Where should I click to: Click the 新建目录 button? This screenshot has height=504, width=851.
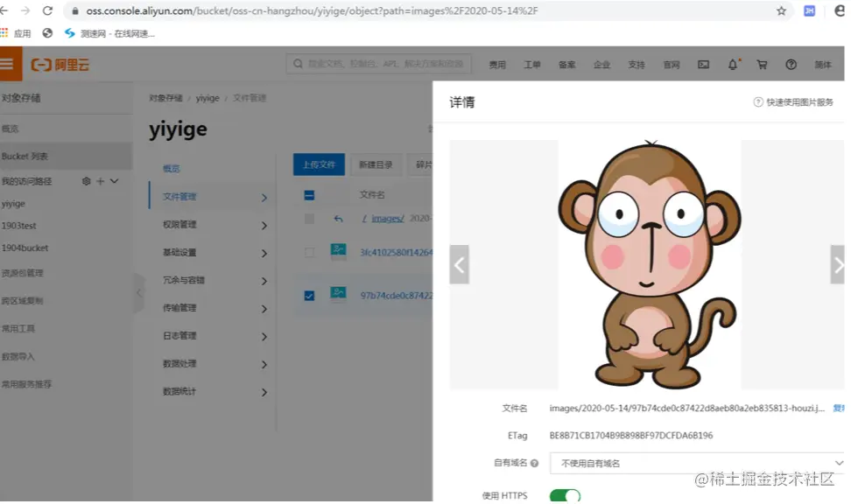376,164
